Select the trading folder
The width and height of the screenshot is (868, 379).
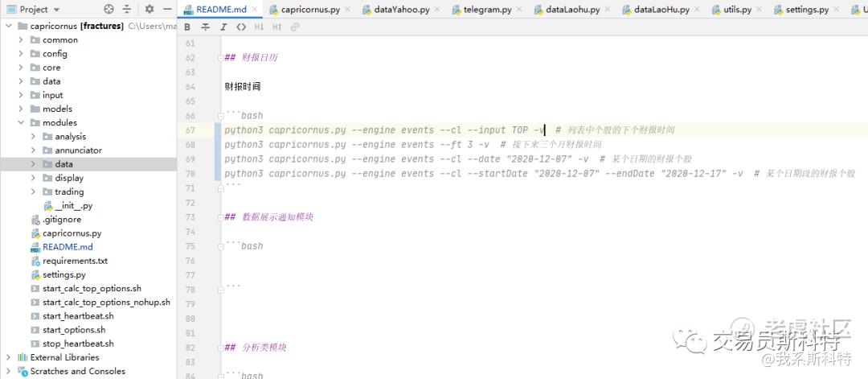69,192
